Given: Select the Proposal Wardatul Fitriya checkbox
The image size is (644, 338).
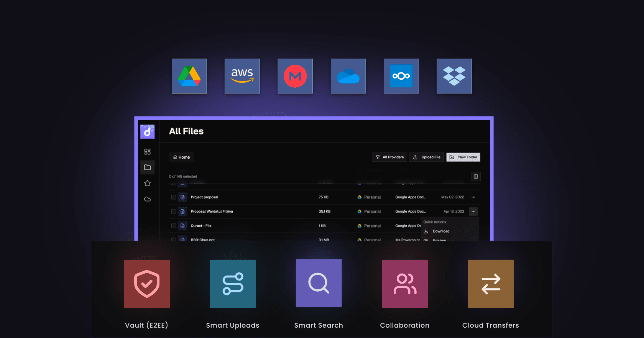Looking at the screenshot, I should (174, 212).
